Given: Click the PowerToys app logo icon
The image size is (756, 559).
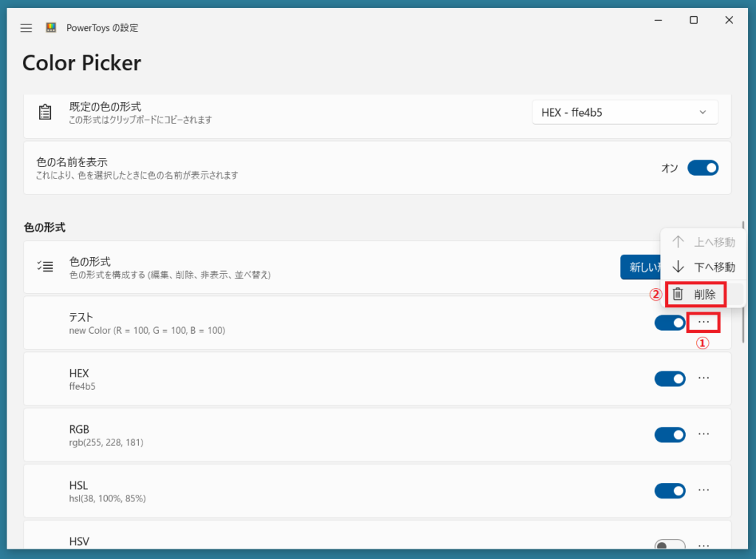Looking at the screenshot, I should click(x=51, y=27).
